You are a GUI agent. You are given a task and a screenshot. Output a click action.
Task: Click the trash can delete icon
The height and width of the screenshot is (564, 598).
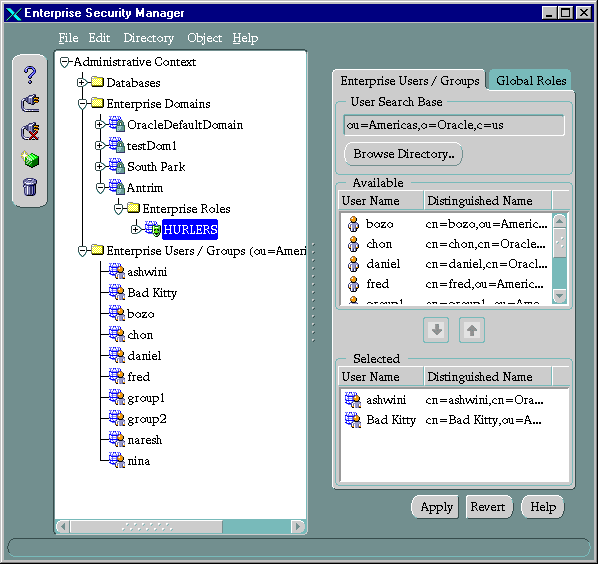click(30, 187)
